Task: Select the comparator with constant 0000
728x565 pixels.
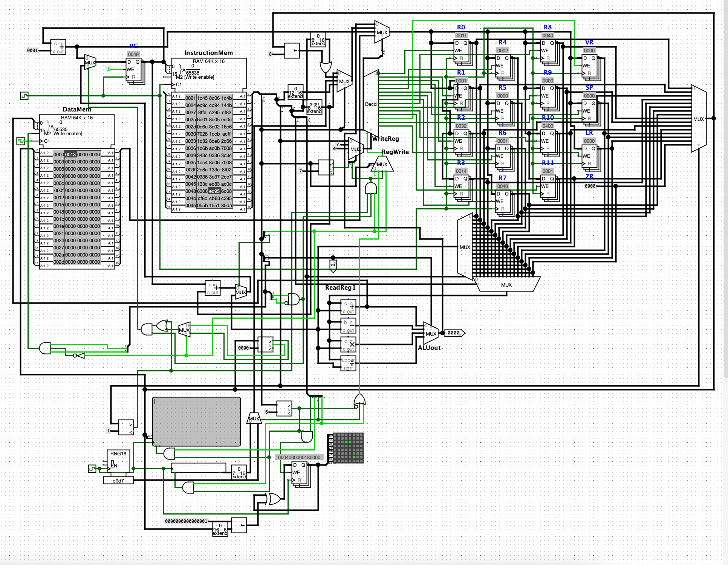Action: tap(265, 345)
